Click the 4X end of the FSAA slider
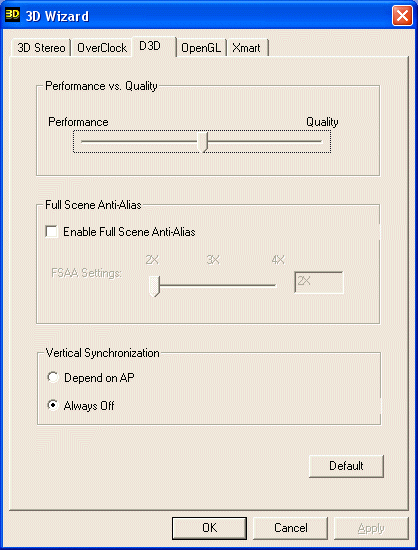 [275, 285]
